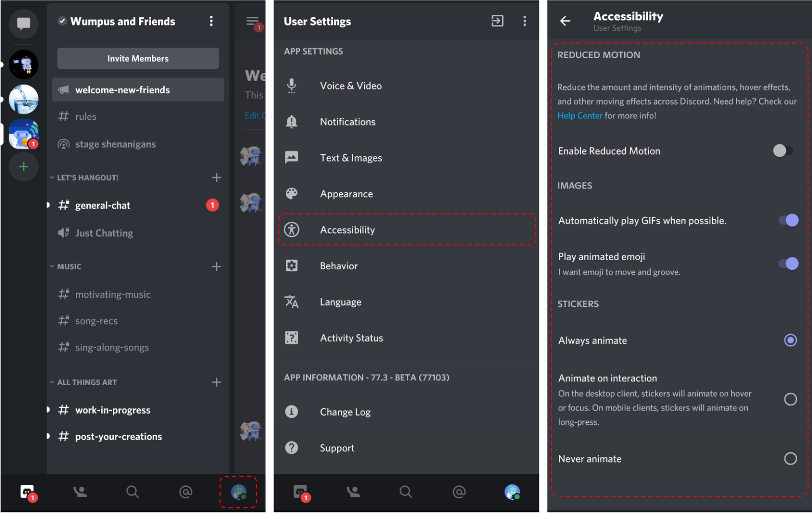Open welcome-new-friends channel
Screen dimensions: 812x513
pyautogui.click(x=138, y=90)
